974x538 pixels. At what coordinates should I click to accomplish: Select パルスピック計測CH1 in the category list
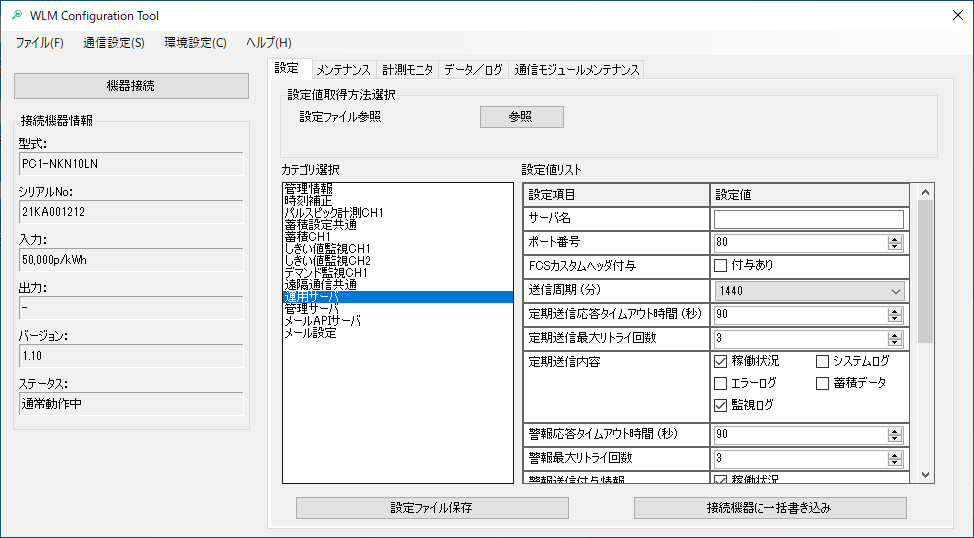pyautogui.click(x=398, y=213)
